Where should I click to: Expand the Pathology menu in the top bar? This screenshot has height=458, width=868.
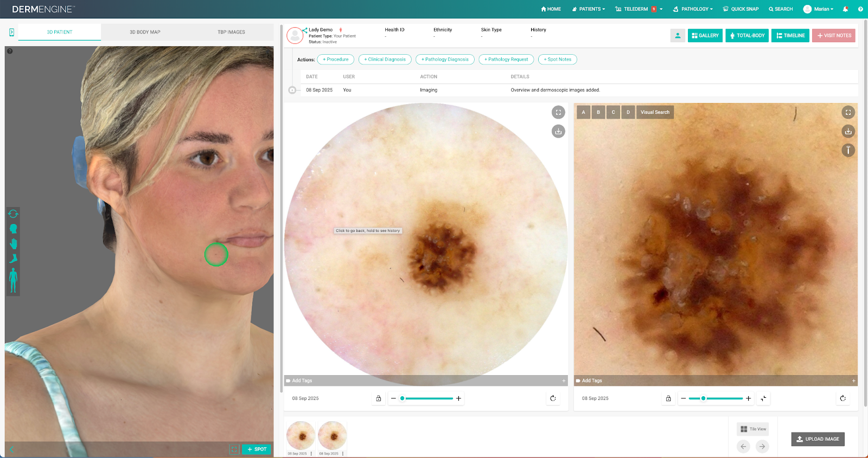tap(693, 9)
